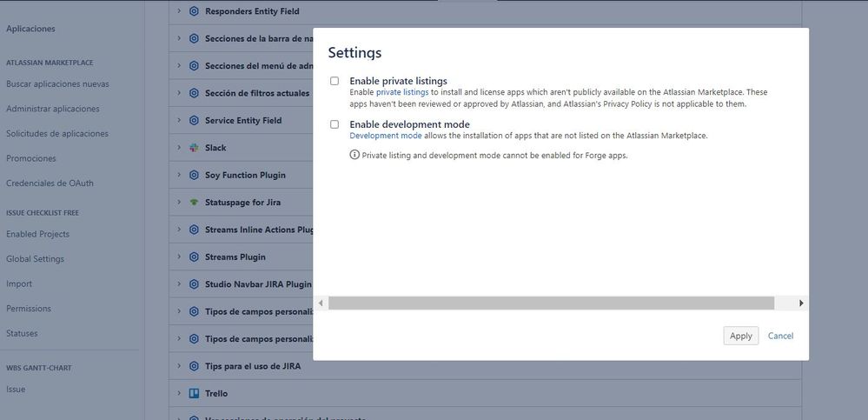Click the Tips para el uso de JIRA text
Image resolution: width=868 pixels, height=420 pixels.
[253, 366]
